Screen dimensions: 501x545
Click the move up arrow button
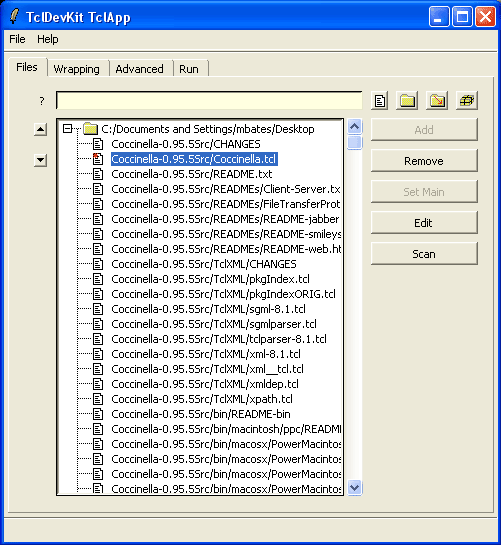tap(41, 130)
